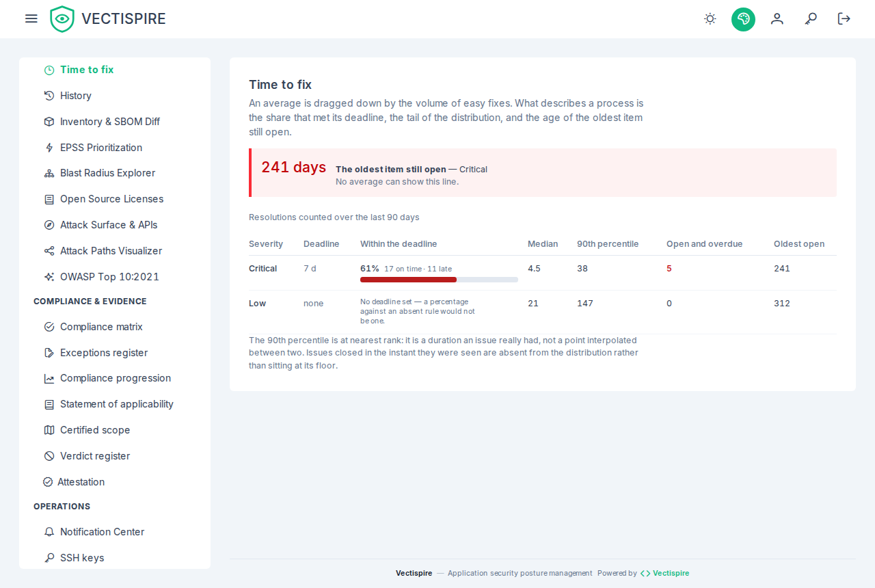Viewport: 875px width, 588px height.
Task: Log out using the exit icon
Action: click(844, 18)
